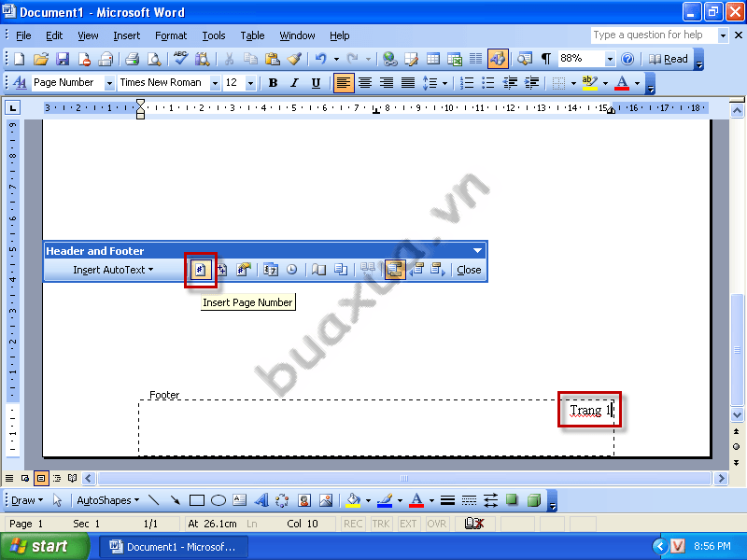The width and height of the screenshot is (747, 560).
Task: Open the Insert menu
Action: tap(126, 35)
